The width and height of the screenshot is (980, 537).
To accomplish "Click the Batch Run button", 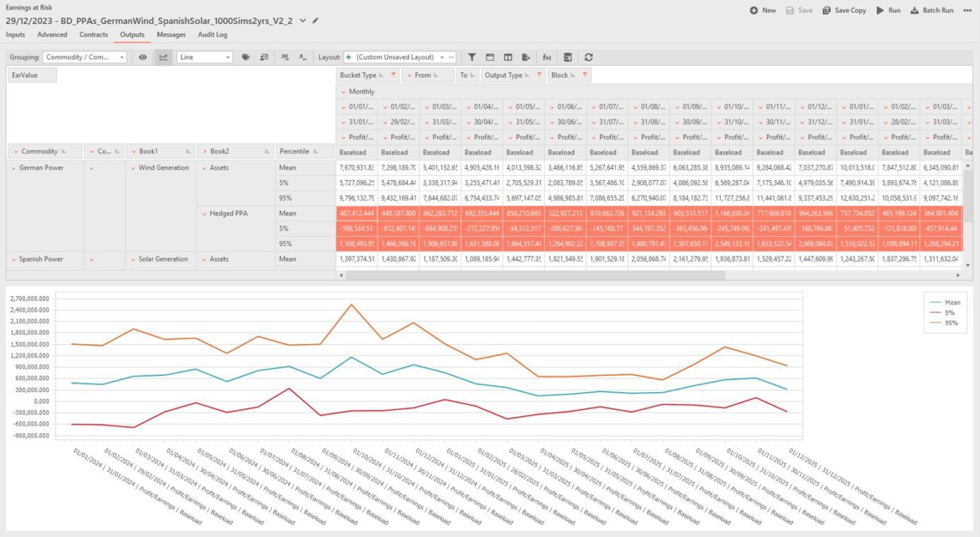I will click(932, 11).
